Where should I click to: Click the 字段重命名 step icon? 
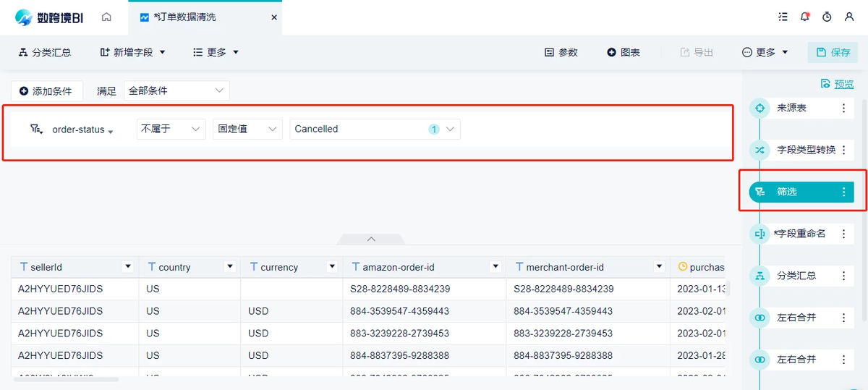click(759, 234)
